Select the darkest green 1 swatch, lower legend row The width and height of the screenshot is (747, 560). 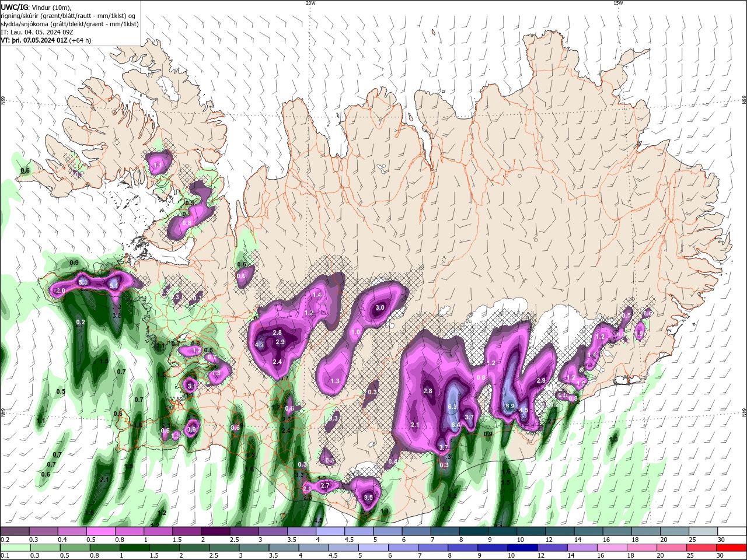pyautogui.click(x=135, y=548)
